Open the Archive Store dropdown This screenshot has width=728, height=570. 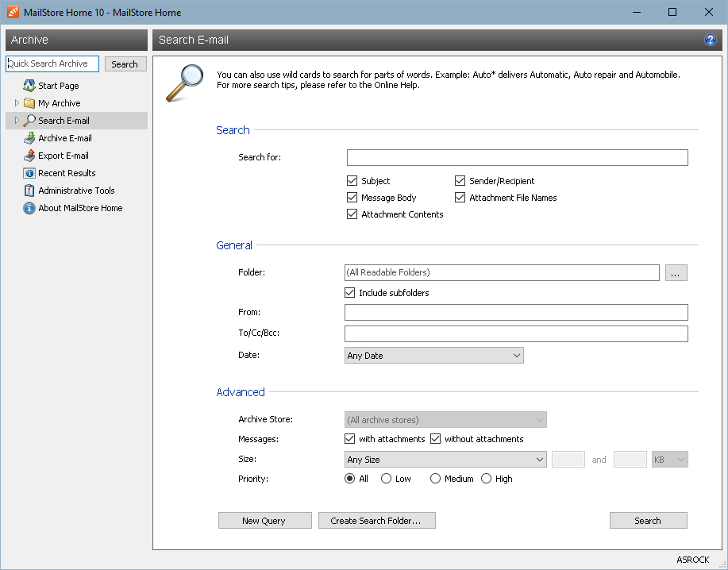(x=445, y=420)
